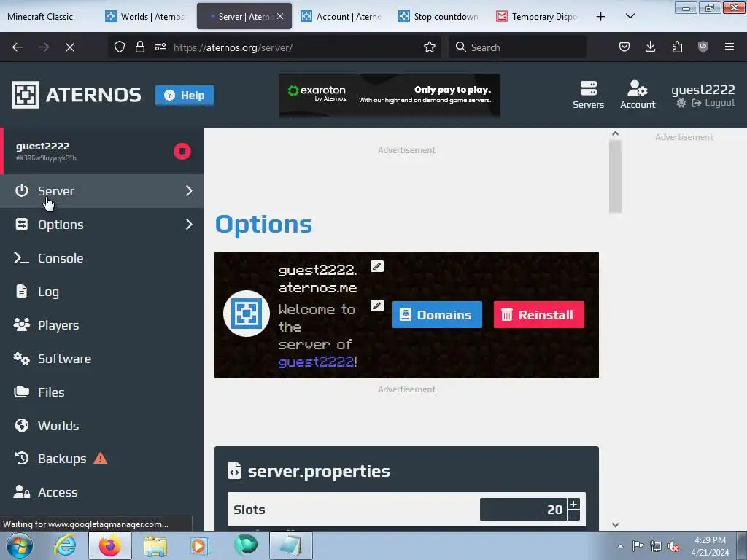Open the Server sidebar menu item
This screenshot has width=747, height=560.
click(102, 191)
